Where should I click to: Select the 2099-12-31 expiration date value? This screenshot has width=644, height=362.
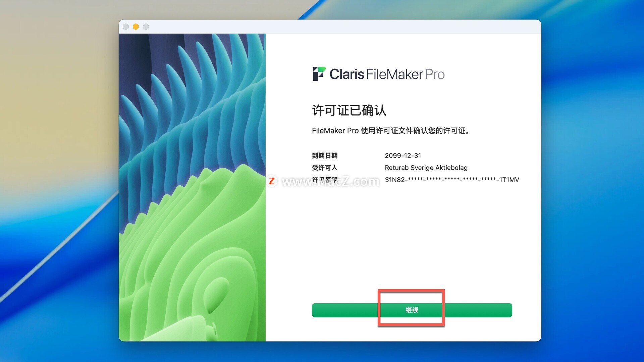403,156
